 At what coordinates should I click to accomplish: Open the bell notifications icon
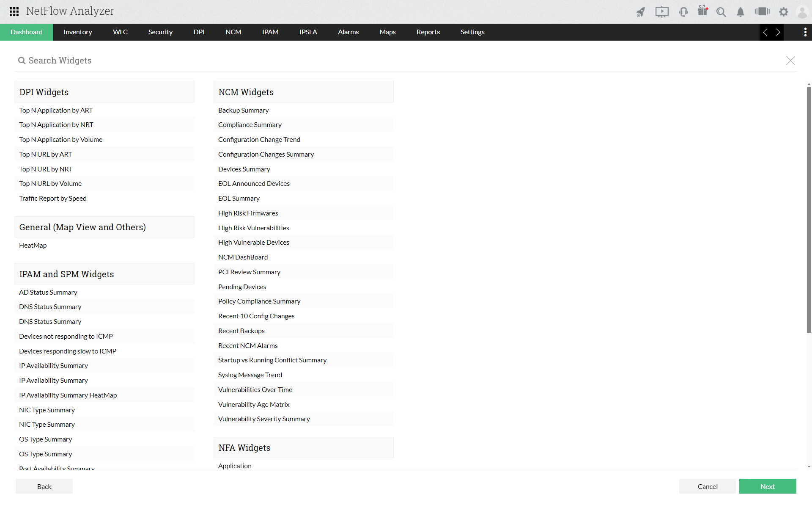pos(740,12)
